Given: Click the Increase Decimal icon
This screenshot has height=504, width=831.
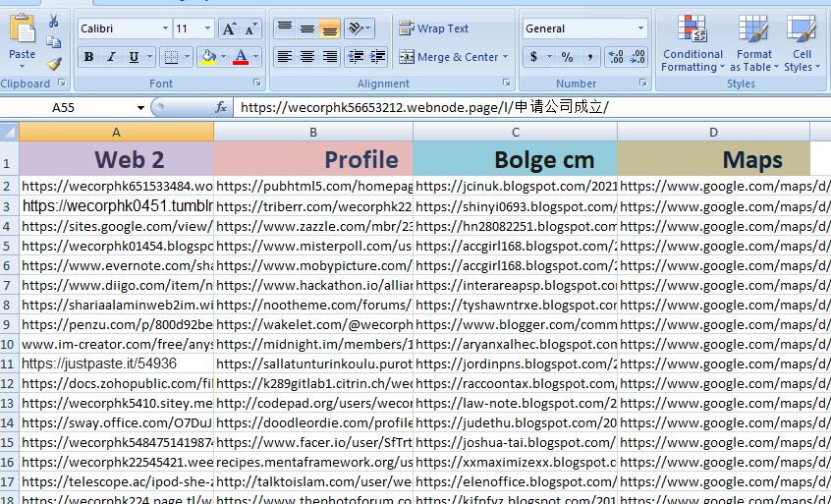Looking at the screenshot, I should [615, 57].
